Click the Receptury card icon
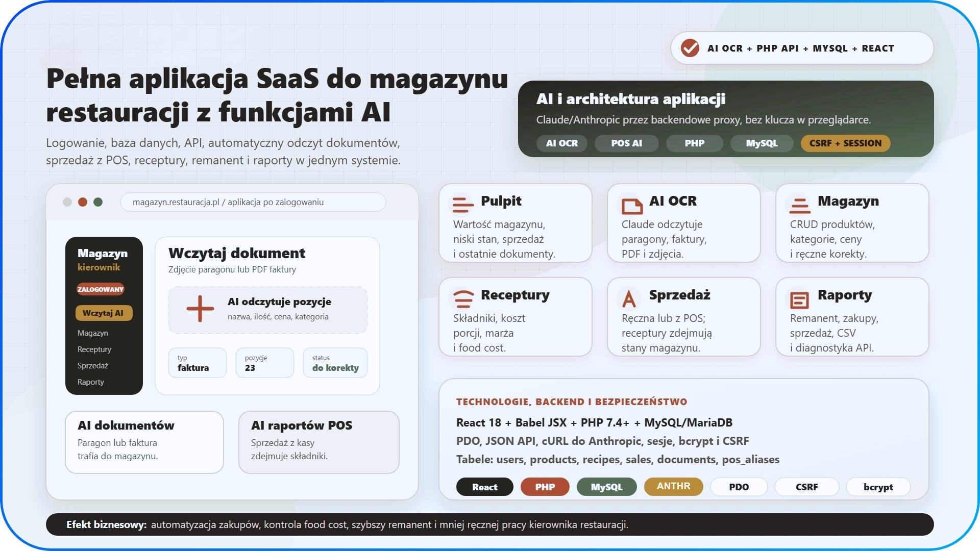Image resolution: width=980 pixels, height=551 pixels. tap(463, 299)
